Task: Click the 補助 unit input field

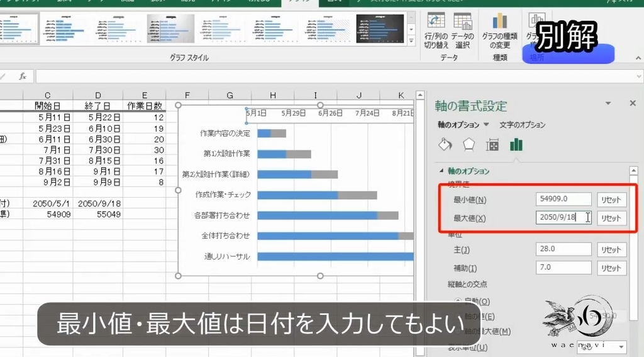Action: coord(563,268)
